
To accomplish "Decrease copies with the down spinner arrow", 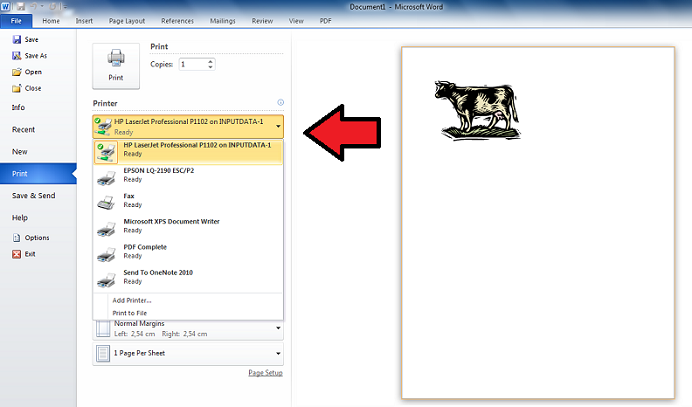I will pos(211,67).
